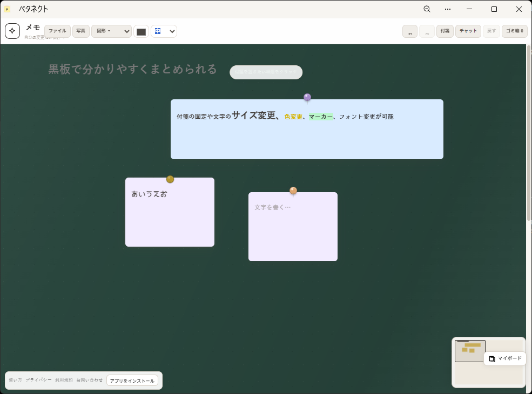The height and width of the screenshot is (394, 532).
Task: Click the vertical scrollbar thumb
Action: pos(529,133)
